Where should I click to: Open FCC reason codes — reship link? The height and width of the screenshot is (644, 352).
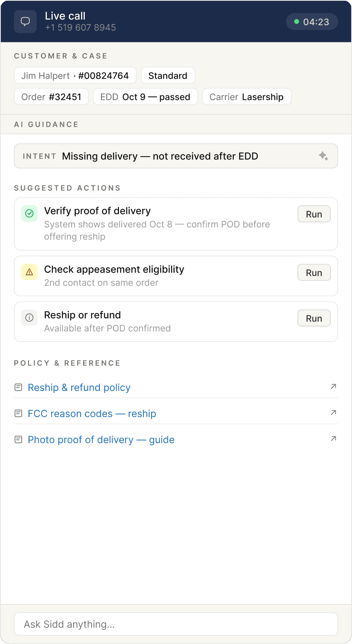pyautogui.click(x=92, y=414)
